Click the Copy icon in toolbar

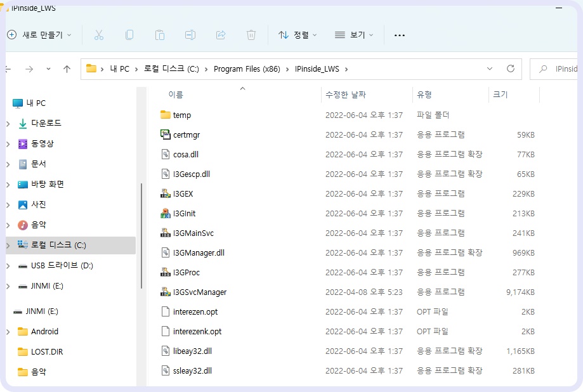[x=129, y=35]
